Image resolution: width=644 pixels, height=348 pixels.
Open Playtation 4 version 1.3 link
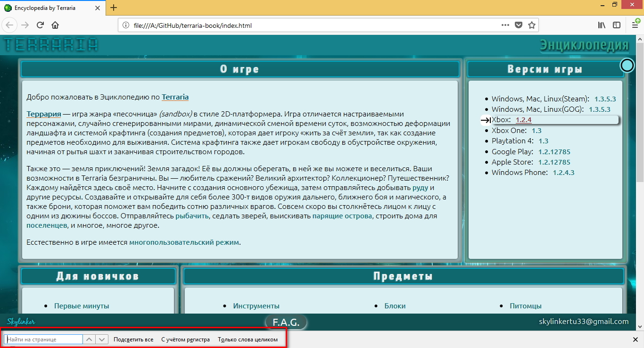(x=543, y=141)
